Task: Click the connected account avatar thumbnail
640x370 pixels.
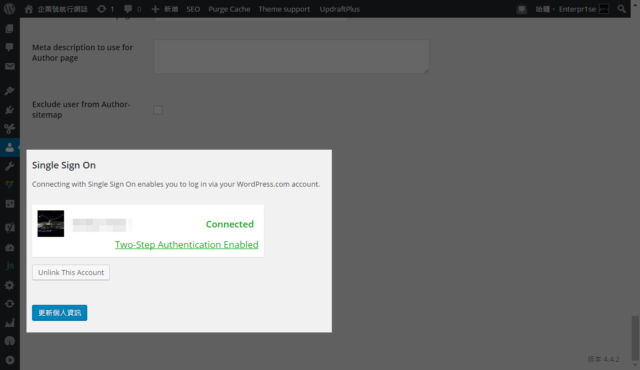Action: 51,224
